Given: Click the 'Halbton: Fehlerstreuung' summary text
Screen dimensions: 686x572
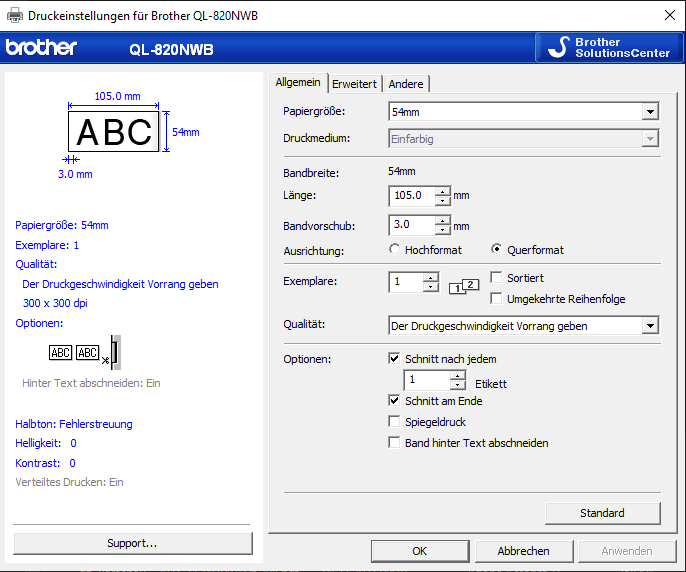Looking at the screenshot, I should tap(74, 424).
